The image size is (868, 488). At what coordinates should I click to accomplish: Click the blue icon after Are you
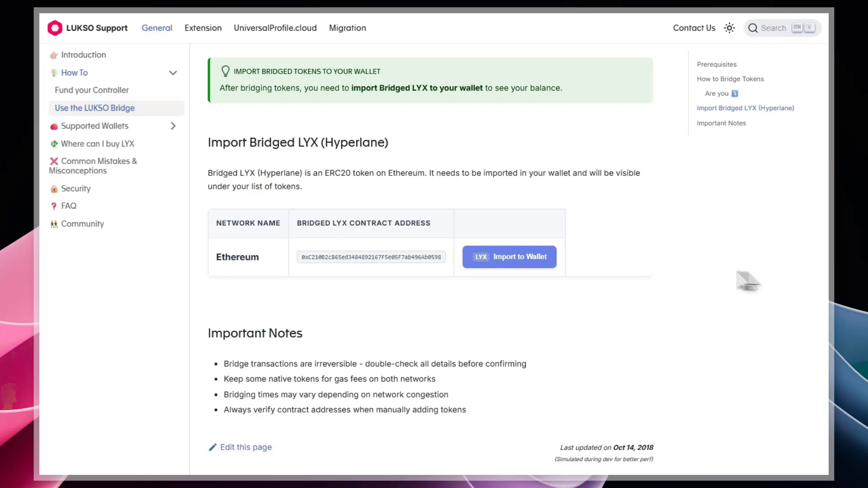(x=735, y=94)
